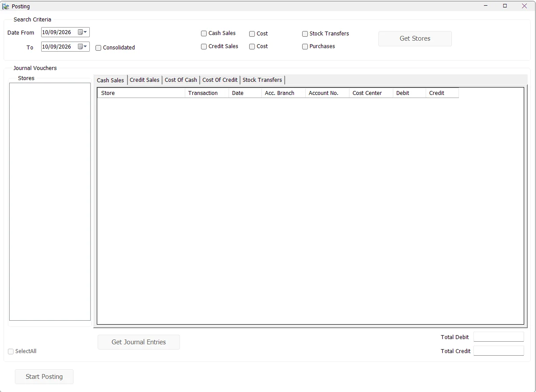
Task: Check the Credit Sales checkbox
Action: (x=204, y=46)
